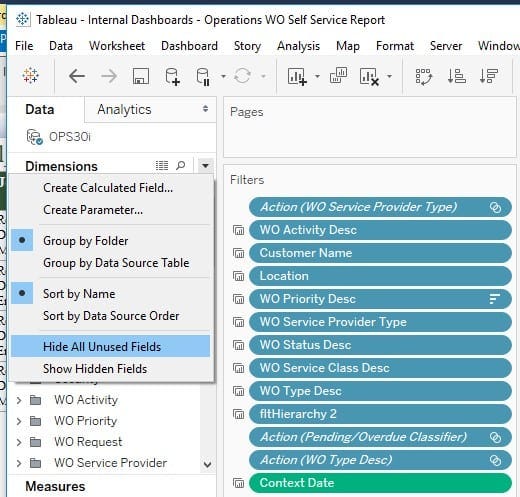The width and height of the screenshot is (520, 497).
Task: Expand the WO Service Provider folder
Action: (19, 463)
